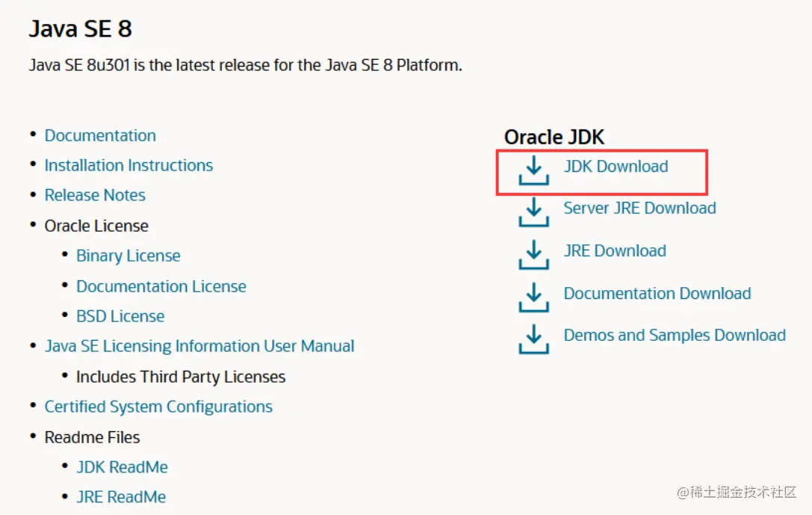
Task: Click the download icon beside JDK Download
Action: (533, 170)
